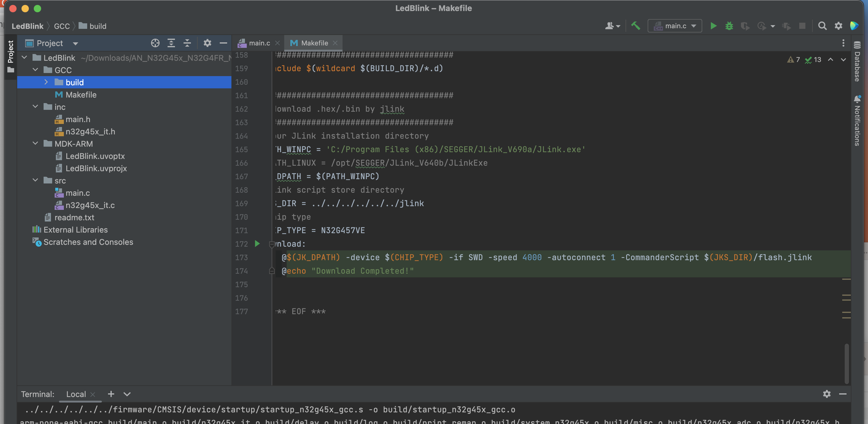The width and height of the screenshot is (868, 424).
Task: Collapse the MDK-ARM folder
Action: [x=35, y=144]
